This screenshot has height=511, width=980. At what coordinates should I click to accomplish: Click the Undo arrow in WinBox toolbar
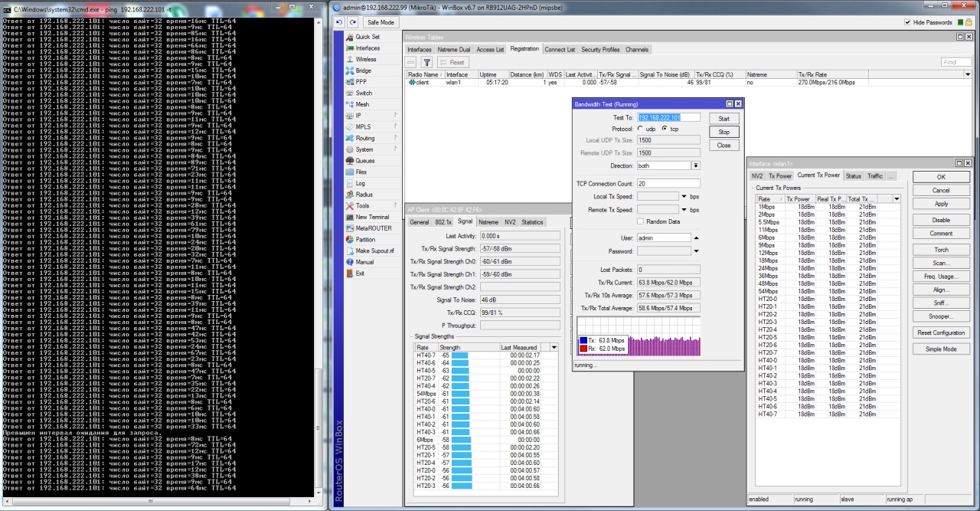[x=340, y=22]
